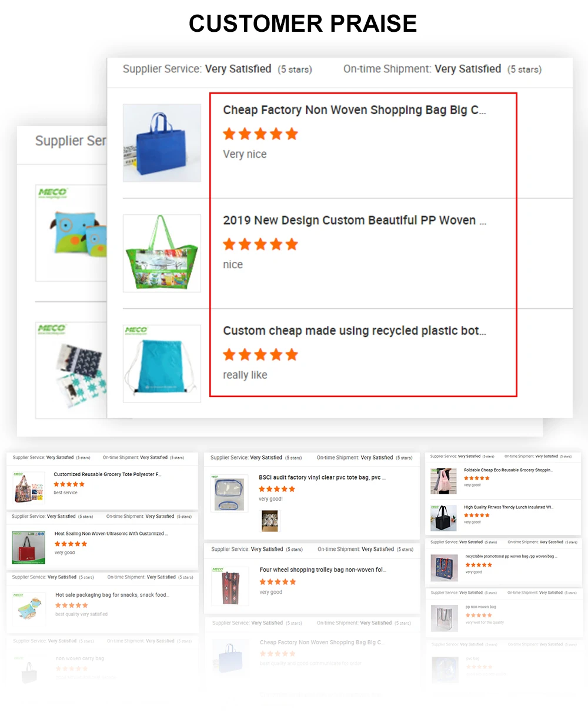Select the owl-patterned bag thumbnail with MECO logo

71,232
